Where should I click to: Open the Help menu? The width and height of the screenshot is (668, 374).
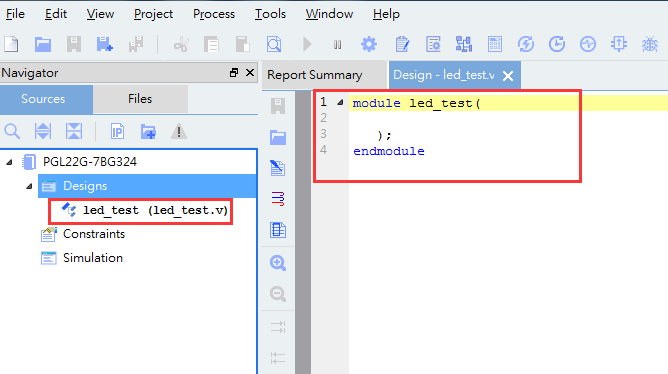pyautogui.click(x=386, y=14)
